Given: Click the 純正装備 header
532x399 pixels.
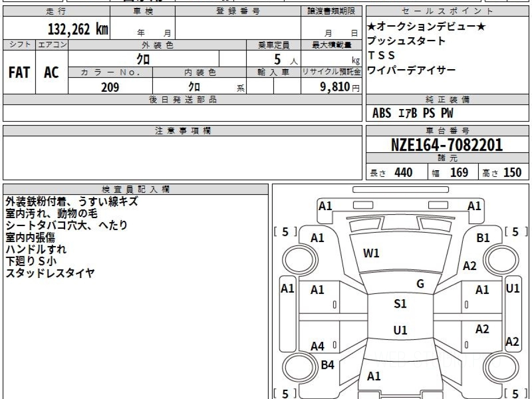Looking at the screenshot, I should tap(448, 100).
